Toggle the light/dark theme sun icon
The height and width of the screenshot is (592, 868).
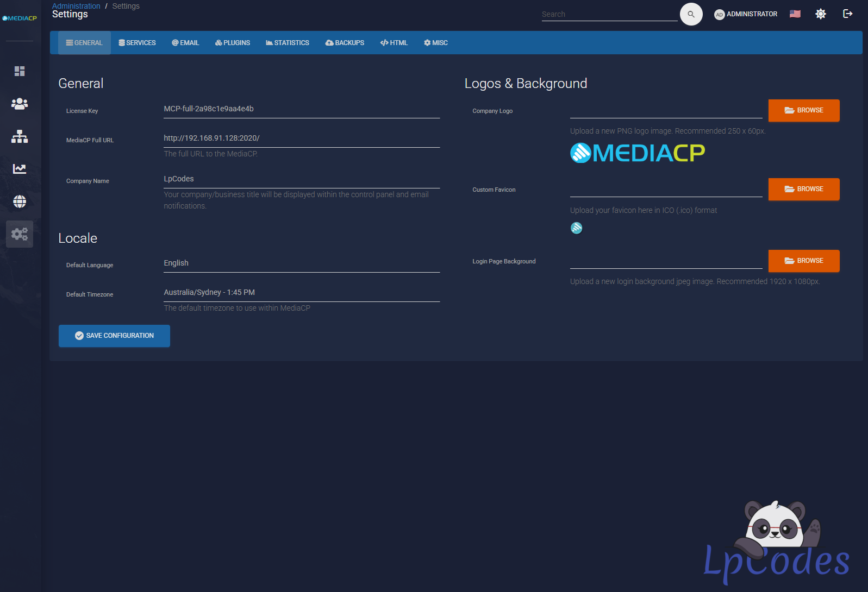pos(820,14)
